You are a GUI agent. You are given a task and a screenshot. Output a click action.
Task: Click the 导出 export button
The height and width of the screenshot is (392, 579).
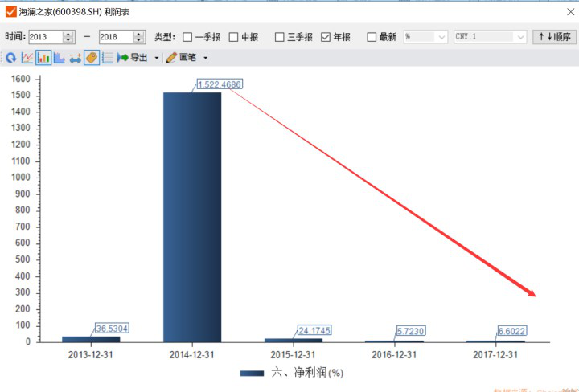133,58
